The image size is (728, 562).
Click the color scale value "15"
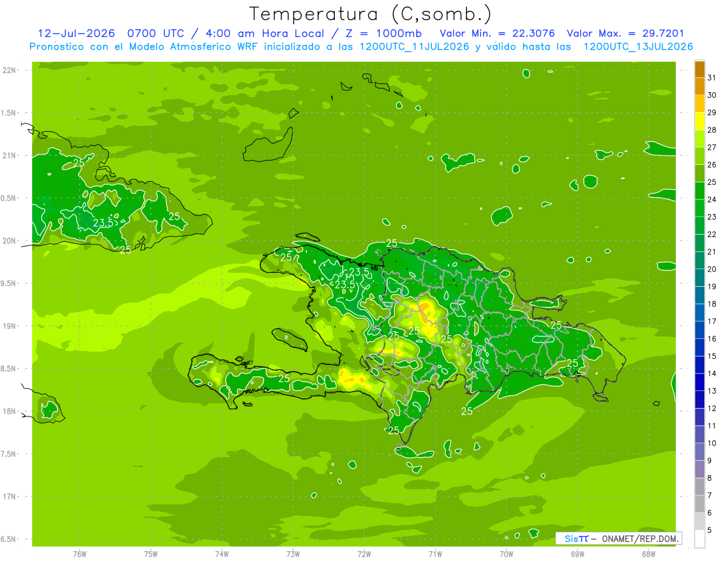[x=712, y=356]
